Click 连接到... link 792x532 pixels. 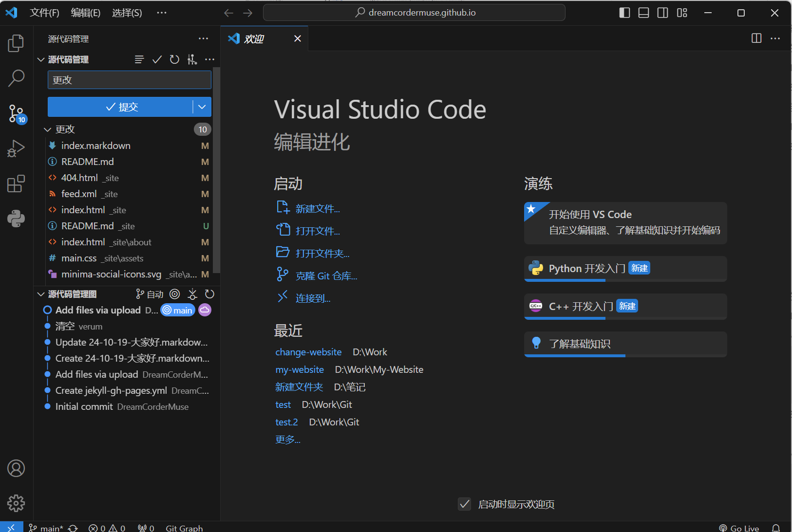[x=313, y=298]
